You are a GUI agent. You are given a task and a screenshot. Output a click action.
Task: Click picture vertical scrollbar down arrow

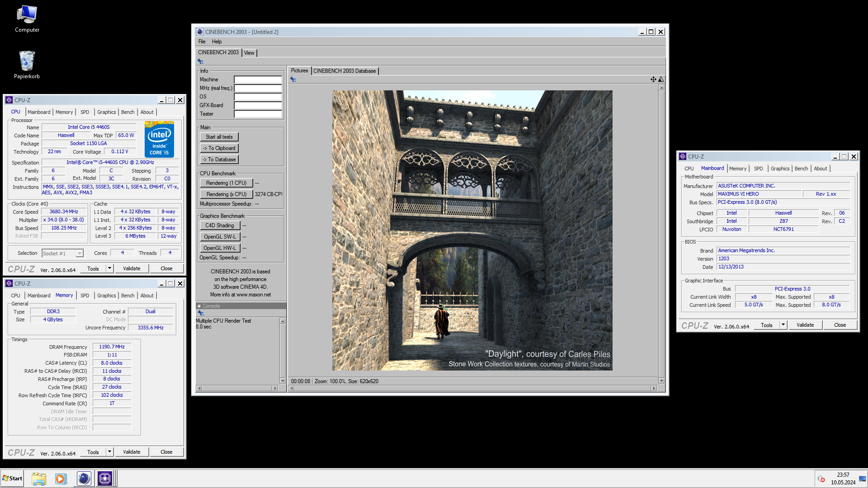pos(661,381)
